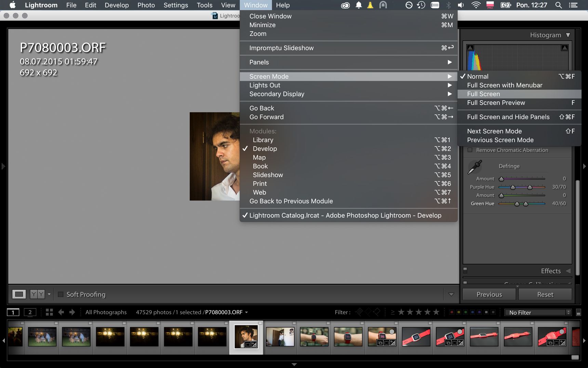Open Time Machine menu bar icon
Viewport: 588px width, 368px height.
(421, 5)
